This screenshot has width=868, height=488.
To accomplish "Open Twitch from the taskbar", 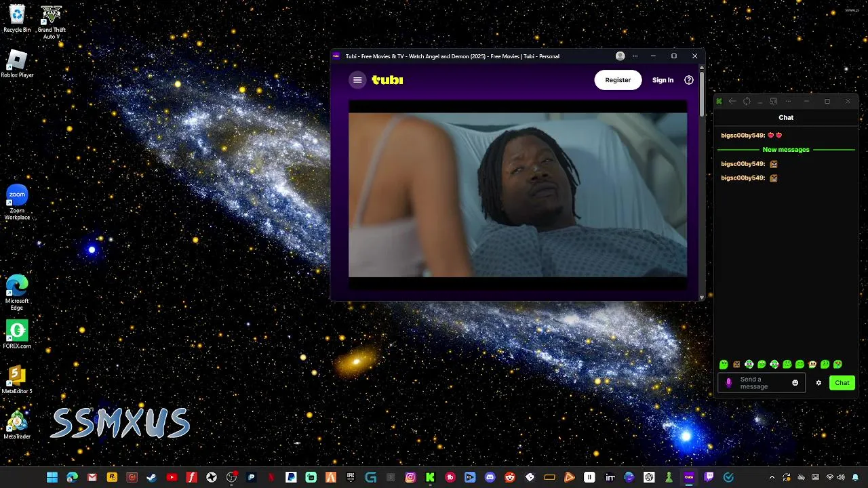I will [x=709, y=477].
